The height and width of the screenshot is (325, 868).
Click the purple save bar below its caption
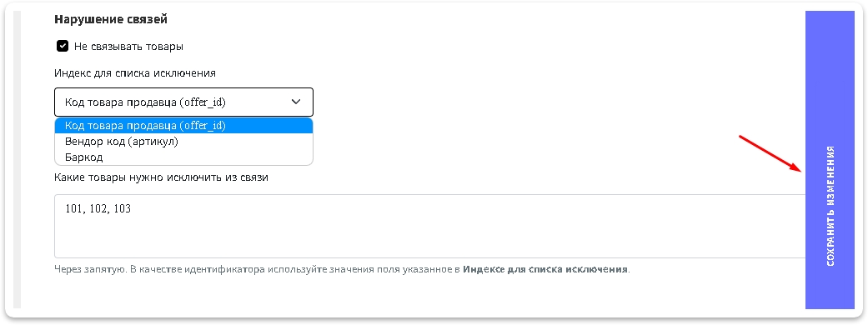[x=830, y=289]
